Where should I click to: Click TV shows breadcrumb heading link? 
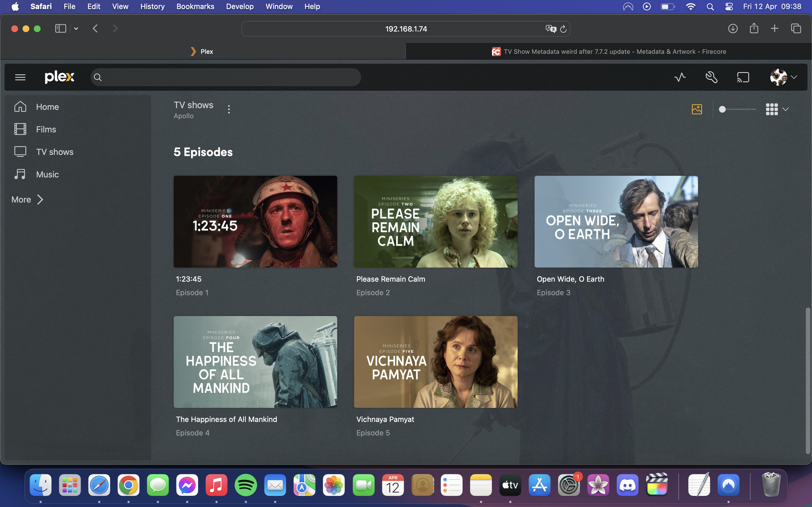coord(193,105)
